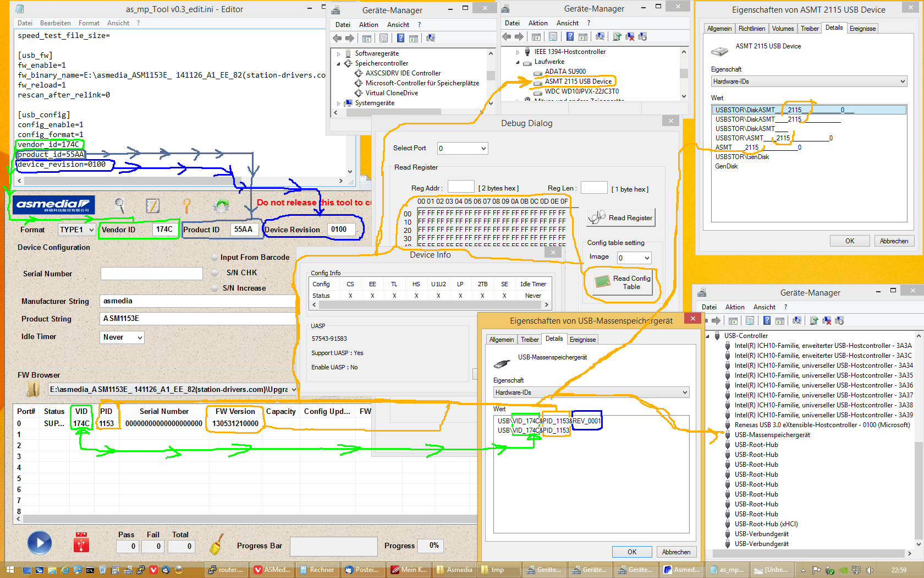Open the Idle Timer Never dropdown
Image resolution: width=924 pixels, height=578 pixels.
(122, 337)
